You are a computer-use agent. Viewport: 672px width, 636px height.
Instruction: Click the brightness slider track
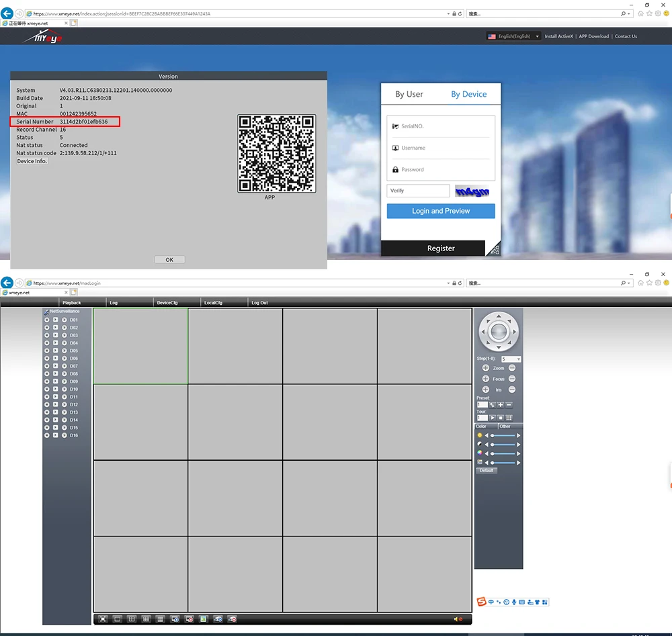pyautogui.click(x=503, y=436)
